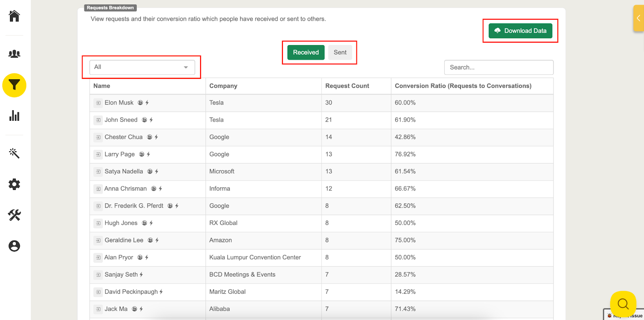Switch to the Sent tab

(340, 52)
